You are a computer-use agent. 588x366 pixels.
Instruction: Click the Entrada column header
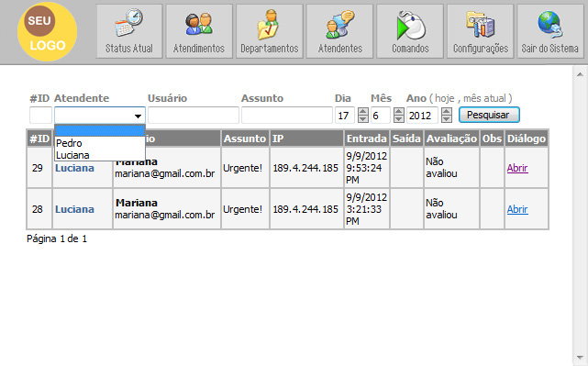point(366,139)
